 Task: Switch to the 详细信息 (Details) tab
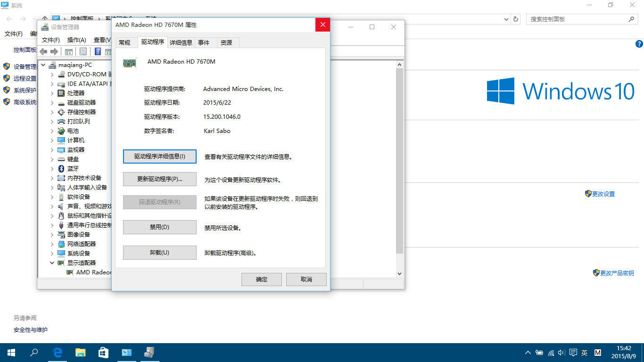click(x=181, y=42)
